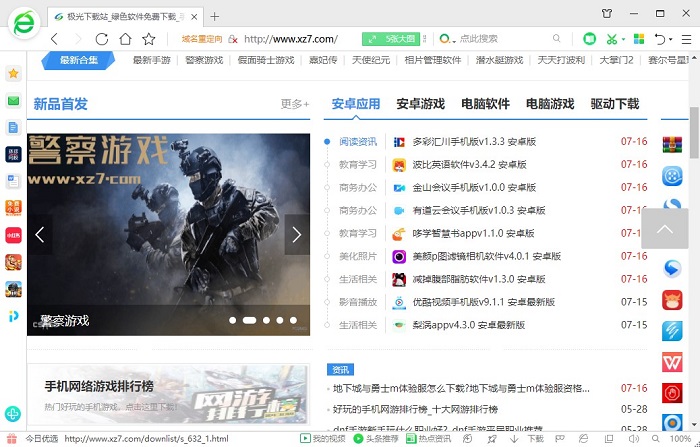
Task: Open the 警察游戏 top link
Action: [x=204, y=60]
